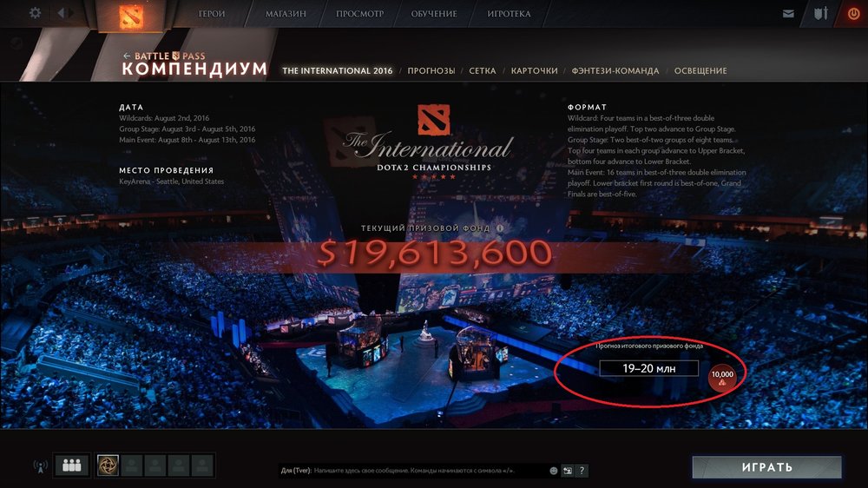Switch to the ПРОГНОЗЫ tab
868x488 pixels.
(x=431, y=71)
